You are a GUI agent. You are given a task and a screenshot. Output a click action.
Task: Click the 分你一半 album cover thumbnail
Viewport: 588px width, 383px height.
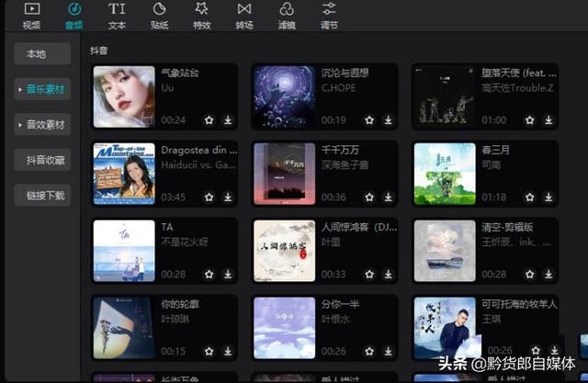pyautogui.click(x=284, y=328)
